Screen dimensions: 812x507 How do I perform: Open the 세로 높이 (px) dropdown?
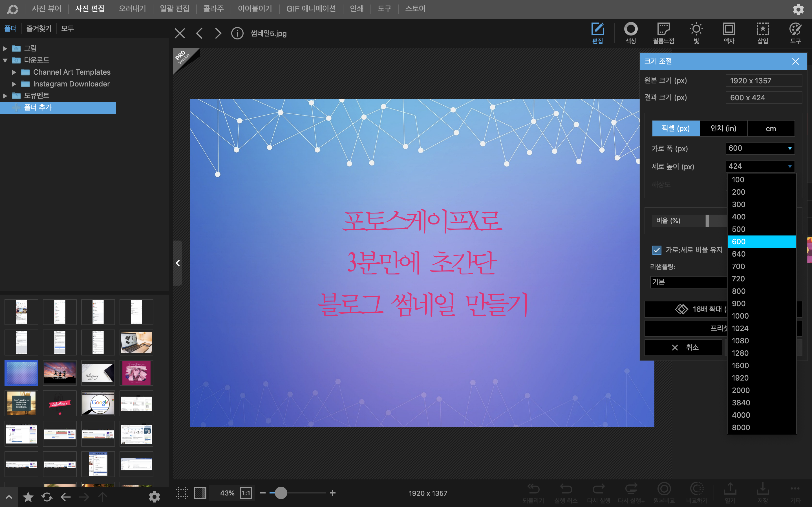[790, 166]
